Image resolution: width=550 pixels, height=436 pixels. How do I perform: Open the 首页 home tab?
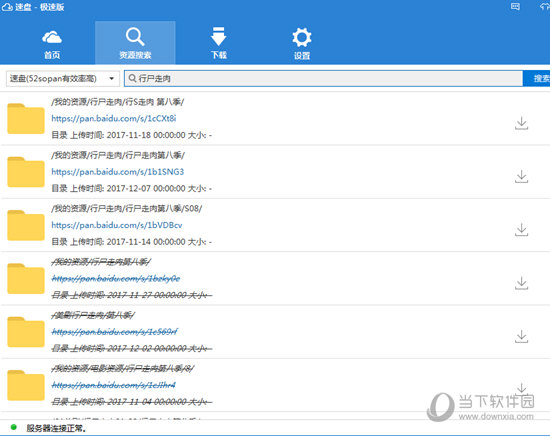52,44
